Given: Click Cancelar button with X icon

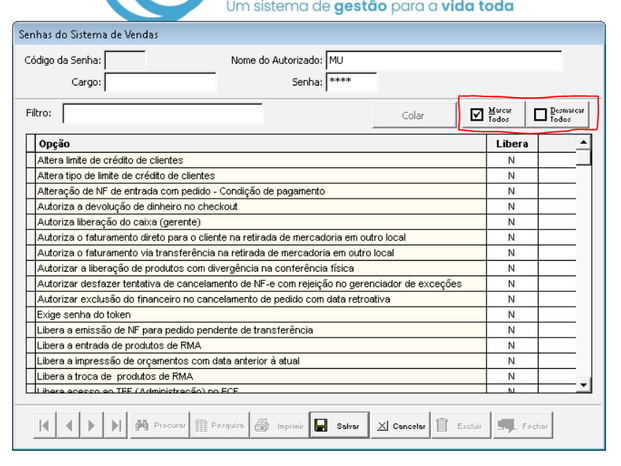Looking at the screenshot, I should 400,426.
